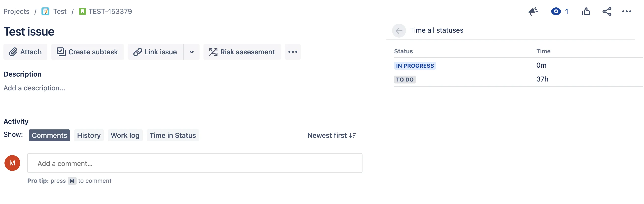The height and width of the screenshot is (204, 644).
Task: Toggle the watch eye icon
Action: click(556, 12)
